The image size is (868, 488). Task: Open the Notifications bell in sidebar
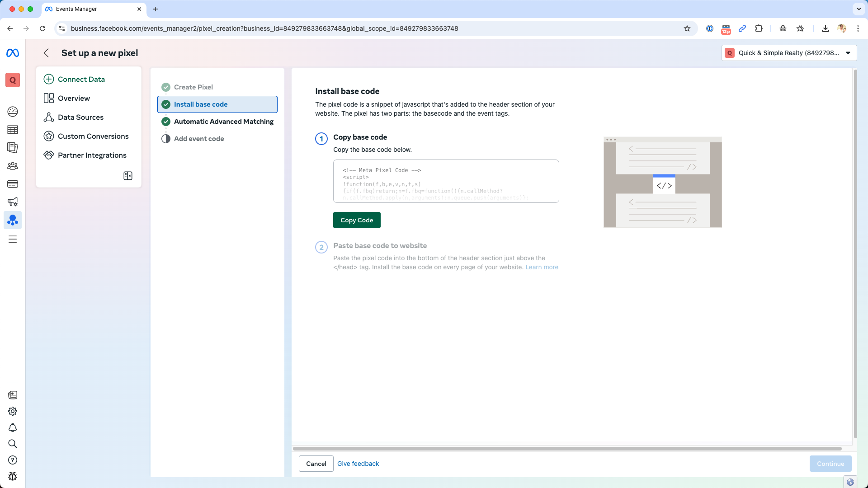(x=13, y=428)
